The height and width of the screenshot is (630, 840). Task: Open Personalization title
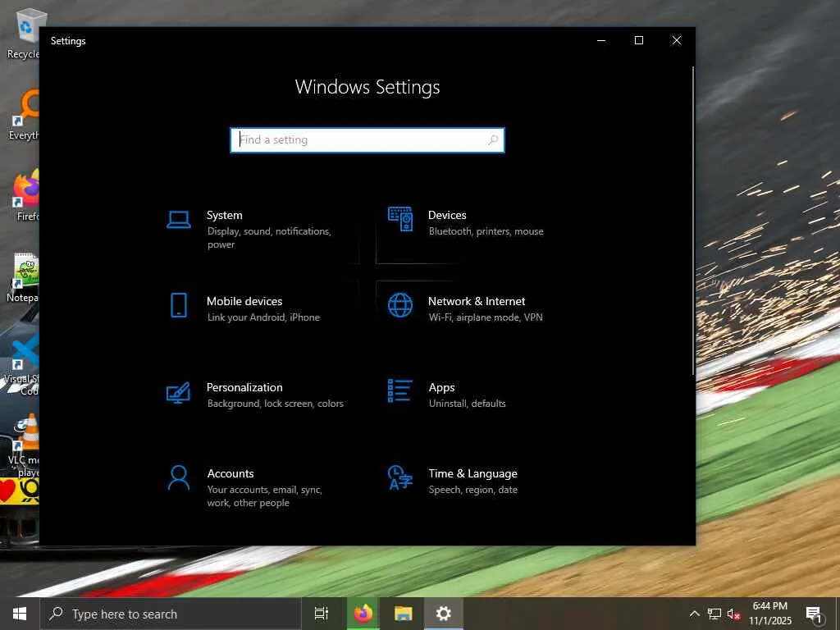click(x=244, y=387)
